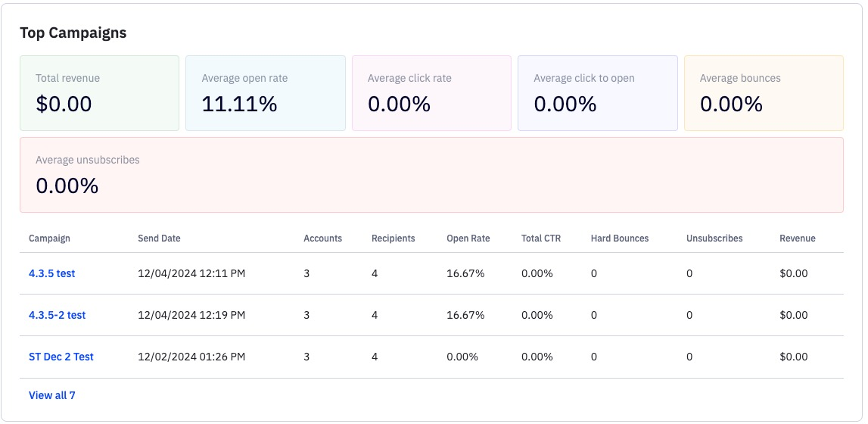Screen dimensions: 868x424
Task: Click the Send Date column header
Action: (x=159, y=238)
